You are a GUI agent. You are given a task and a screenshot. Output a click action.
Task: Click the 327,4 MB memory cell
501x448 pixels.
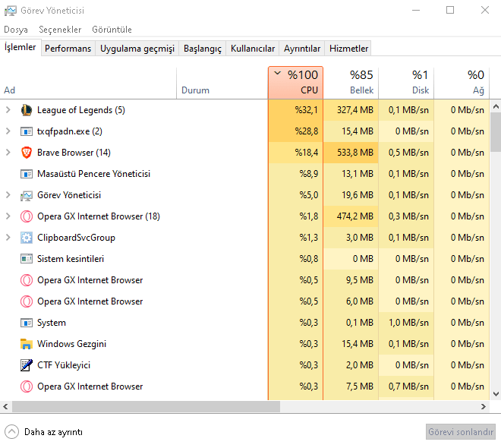pos(351,110)
